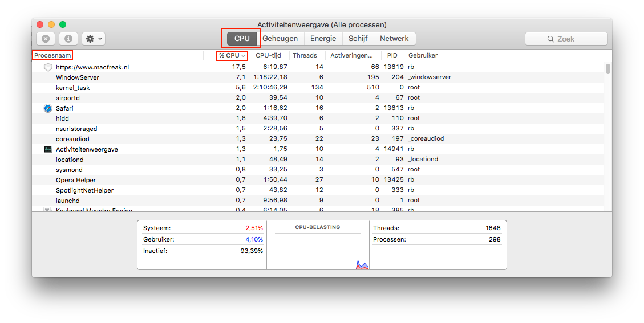Zoom window with the green button
Viewport: 644px width, 323px height.
tap(62, 24)
